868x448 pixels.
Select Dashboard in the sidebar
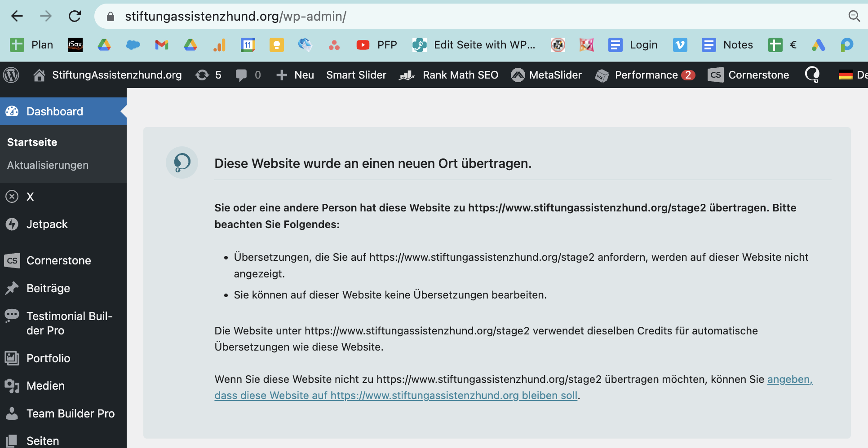coord(63,111)
